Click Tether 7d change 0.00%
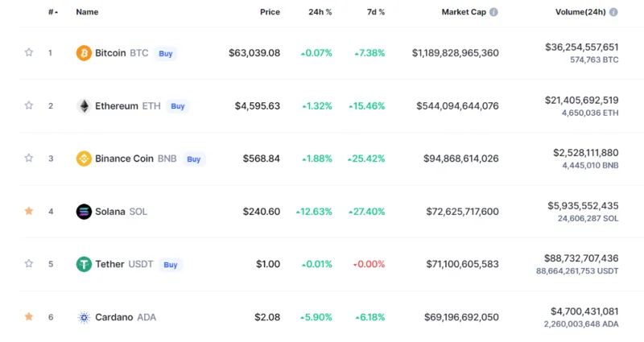Screen dimensions: 644x342 pyautogui.click(x=369, y=264)
